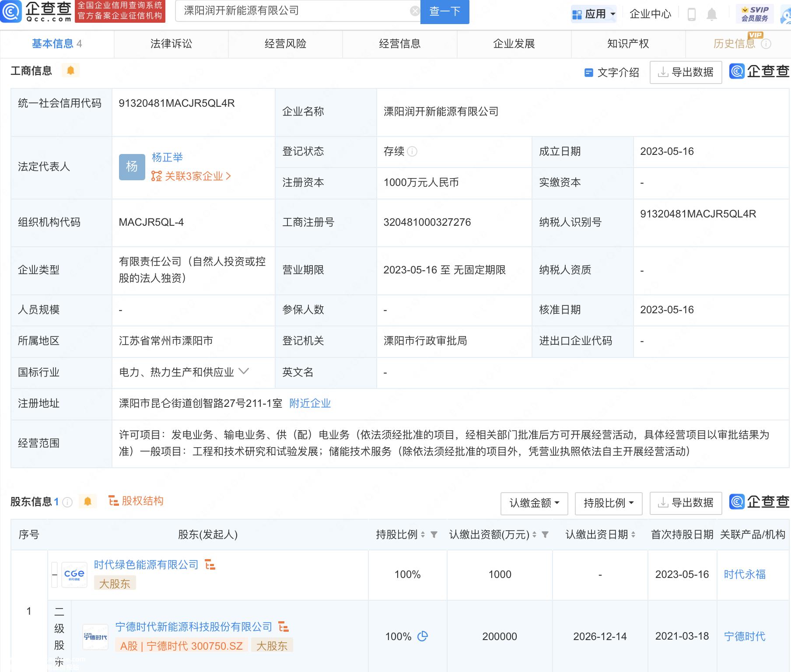Select subscribed date 2026-12-14
Screen dimensions: 791x672
pyautogui.click(x=600, y=637)
